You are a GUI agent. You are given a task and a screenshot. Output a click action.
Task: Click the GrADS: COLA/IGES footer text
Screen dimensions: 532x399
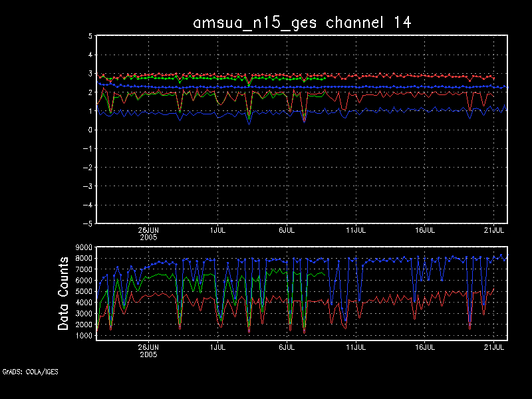(30, 372)
